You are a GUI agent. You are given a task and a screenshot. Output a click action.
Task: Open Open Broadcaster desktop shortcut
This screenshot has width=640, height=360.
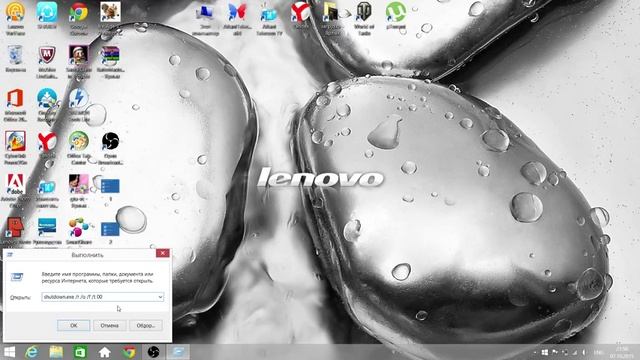point(110,148)
